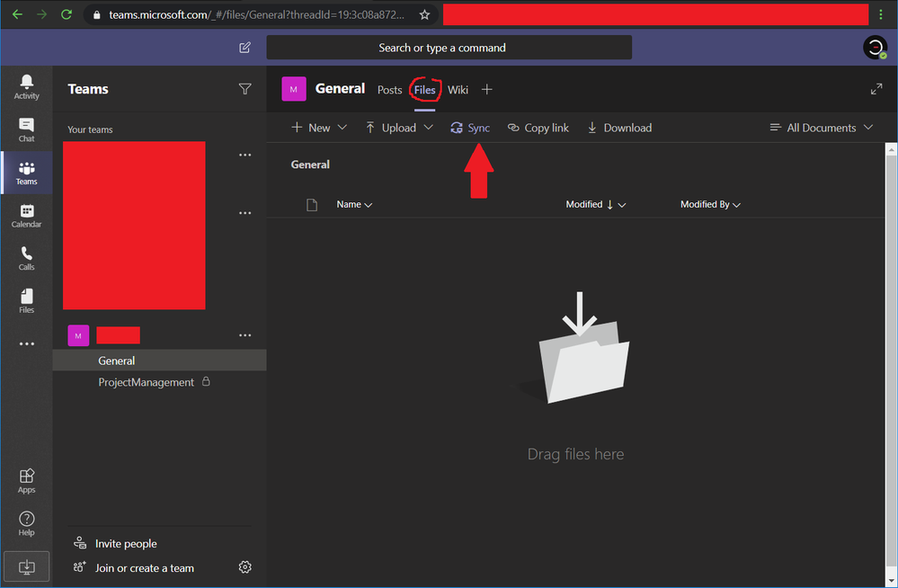Open the Calendar app
The image size is (898, 588).
pyautogui.click(x=26, y=216)
